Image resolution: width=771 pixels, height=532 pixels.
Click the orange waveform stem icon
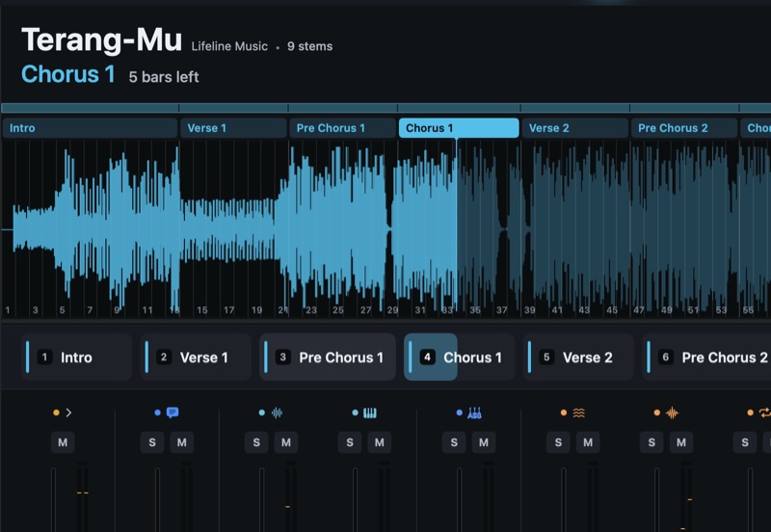pyautogui.click(x=672, y=412)
